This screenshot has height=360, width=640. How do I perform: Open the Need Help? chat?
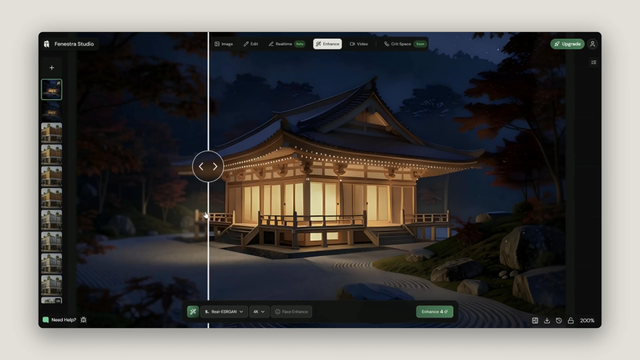pyautogui.click(x=60, y=320)
